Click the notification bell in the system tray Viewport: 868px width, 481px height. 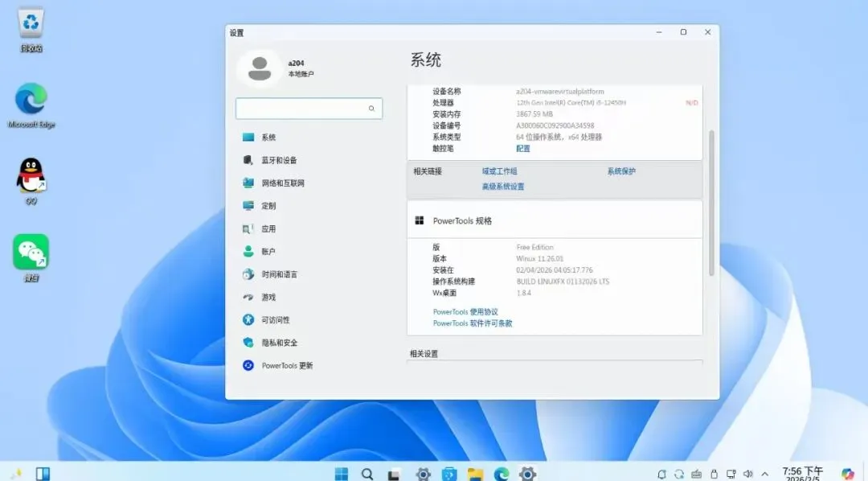coord(661,475)
